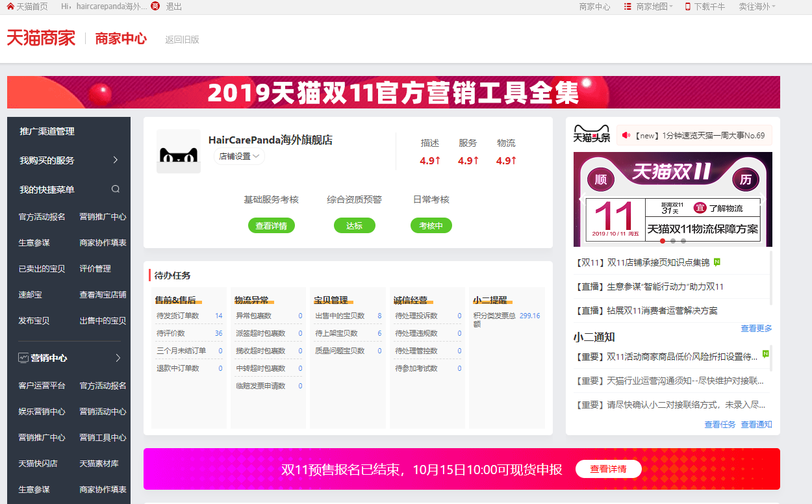Click 查看更多 link
The height and width of the screenshot is (504, 812).
click(757, 329)
